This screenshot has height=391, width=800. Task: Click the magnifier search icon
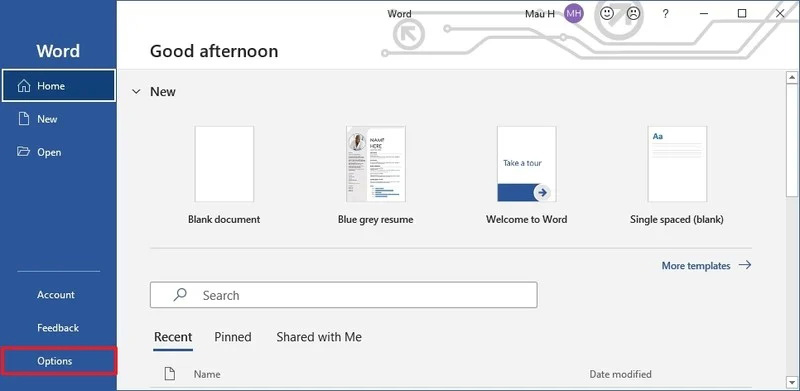click(180, 295)
